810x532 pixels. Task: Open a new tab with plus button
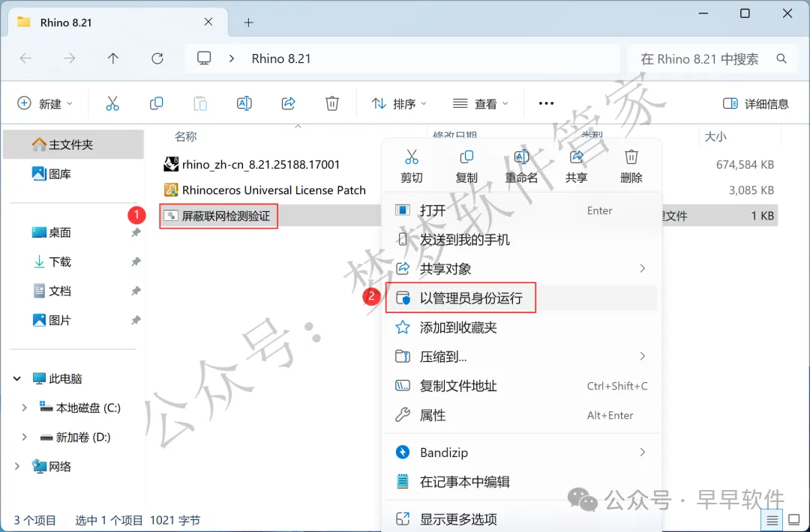[248, 22]
